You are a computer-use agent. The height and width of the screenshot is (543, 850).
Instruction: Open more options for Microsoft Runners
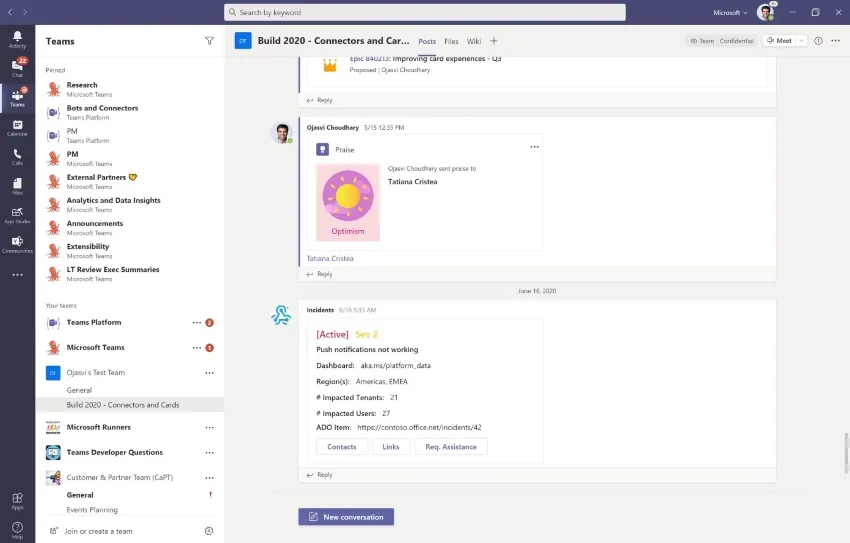(209, 428)
